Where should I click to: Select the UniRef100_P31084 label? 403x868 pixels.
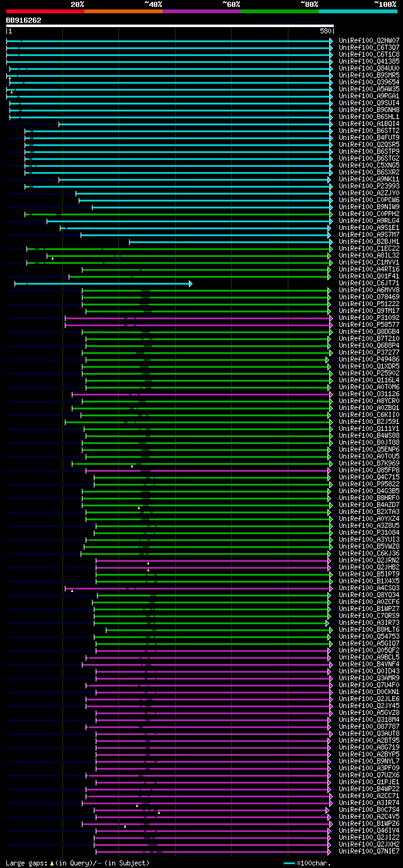point(369,532)
